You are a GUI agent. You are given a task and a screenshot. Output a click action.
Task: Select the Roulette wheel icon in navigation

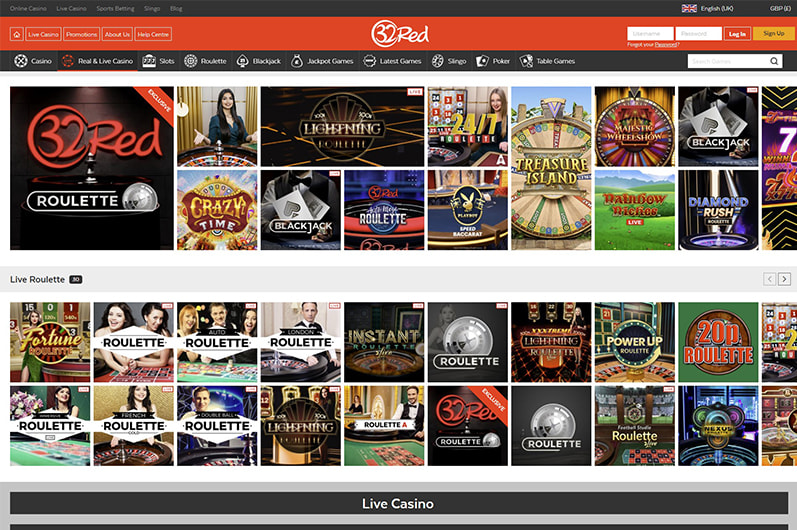coord(191,61)
